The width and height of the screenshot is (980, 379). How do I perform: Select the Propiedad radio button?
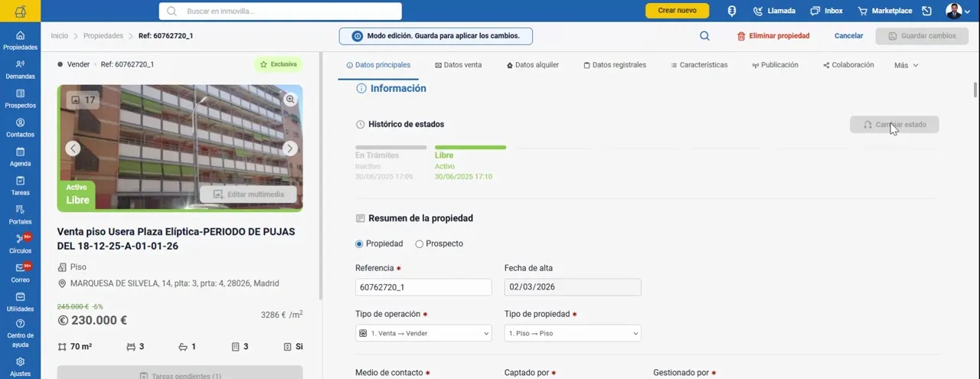[359, 243]
